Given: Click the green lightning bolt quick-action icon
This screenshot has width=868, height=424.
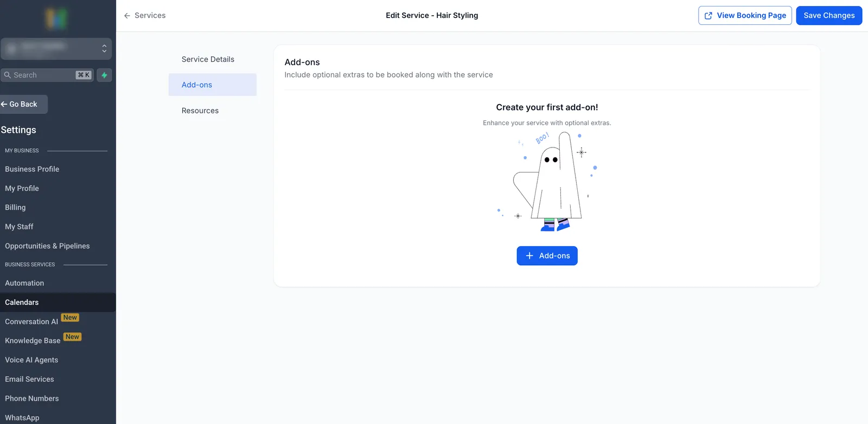Looking at the screenshot, I should pos(104,75).
